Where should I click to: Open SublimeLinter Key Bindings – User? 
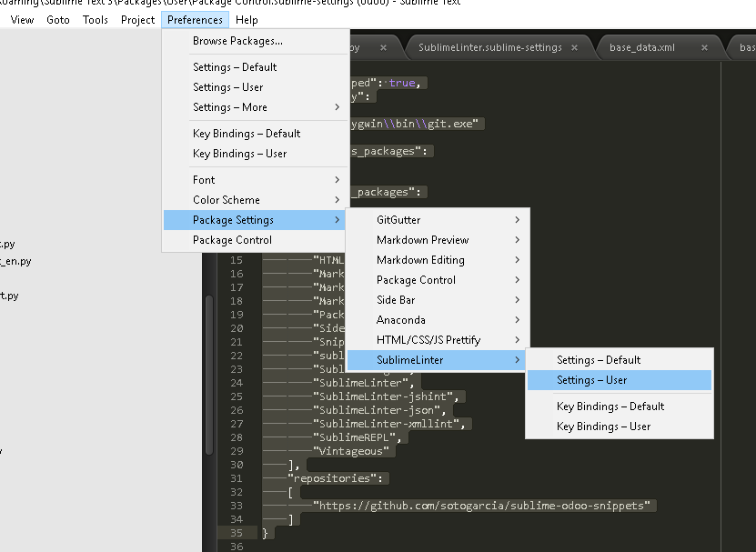coord(619,427)
